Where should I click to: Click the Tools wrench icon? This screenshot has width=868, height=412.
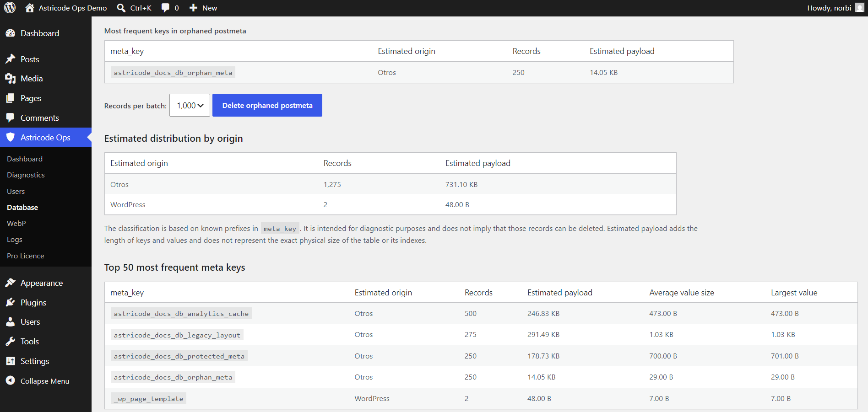(10, 342)
